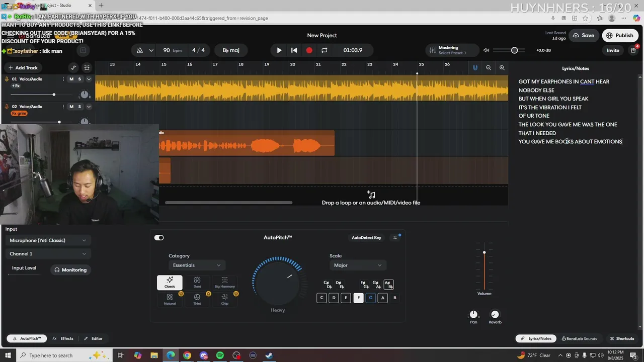Viewport: 644px width, 362px height.
Task: Toggle the magnet snap-to-grid icon
Action: pyautogui.click(x=475, y=67)
